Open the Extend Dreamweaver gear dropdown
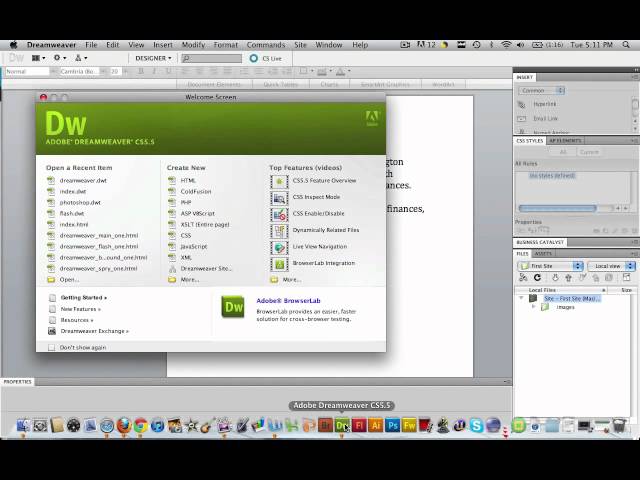The image size is (640, 480). point(60,58)
